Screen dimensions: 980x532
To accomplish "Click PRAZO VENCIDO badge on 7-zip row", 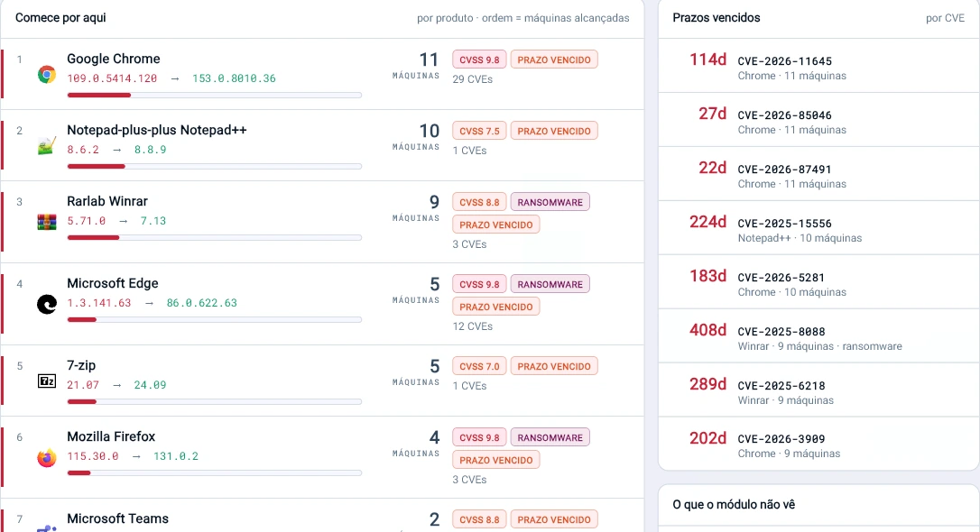I will click(x=554, y=366).
